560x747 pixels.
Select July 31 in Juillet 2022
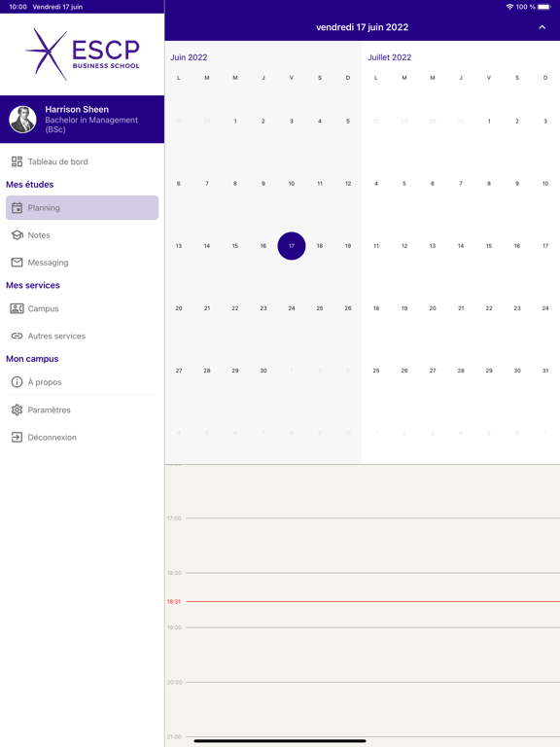coord(545,371)
